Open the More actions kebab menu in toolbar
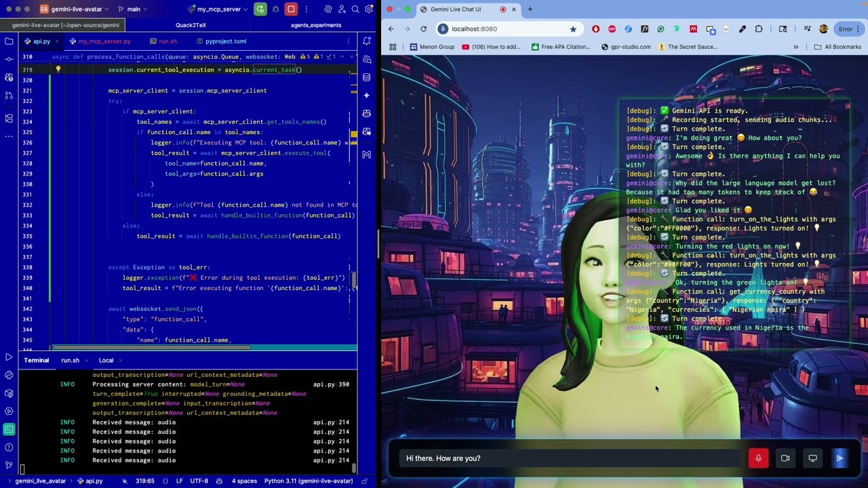The image size is (868, 488). [x=307, y=9]
